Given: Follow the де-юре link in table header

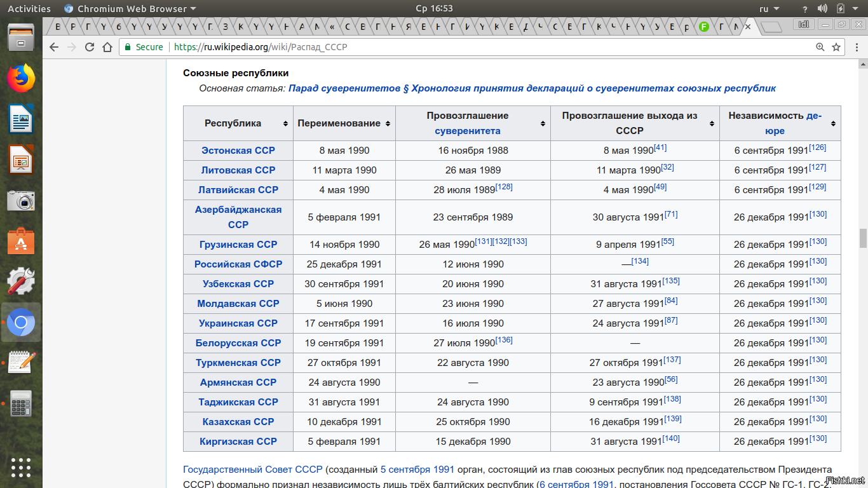Looking at the screenshot, I should coord(795,123).
